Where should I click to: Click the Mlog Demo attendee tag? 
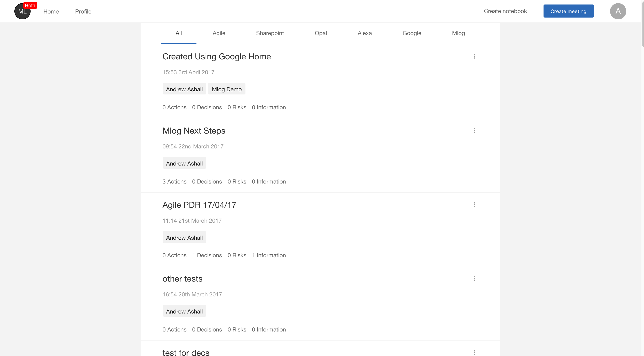point(227,89)
